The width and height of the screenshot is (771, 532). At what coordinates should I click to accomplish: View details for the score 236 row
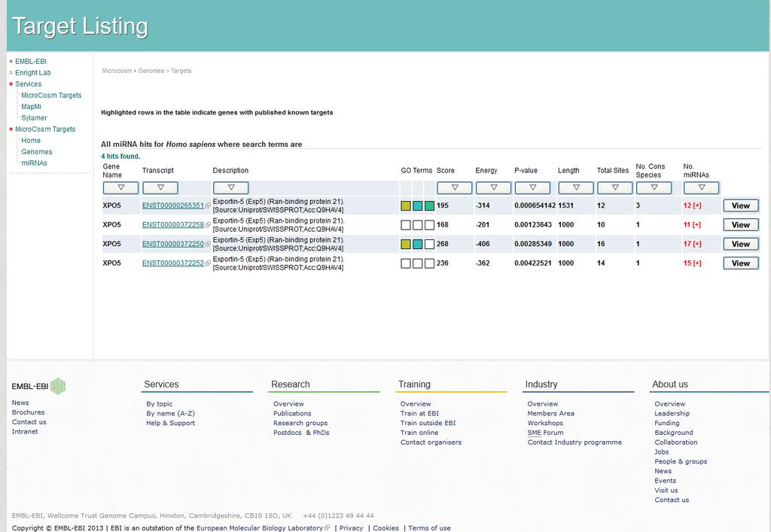pyautogui.click(x=741, y=263)
